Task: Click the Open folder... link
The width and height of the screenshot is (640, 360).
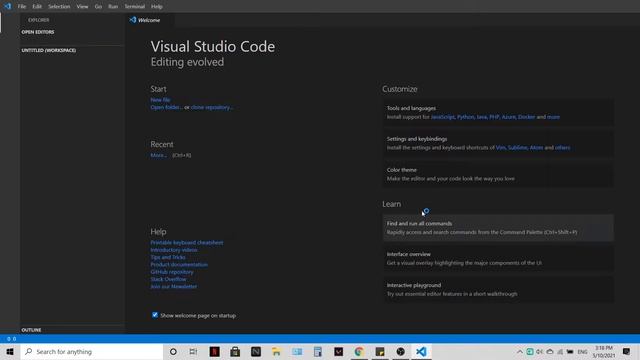Action: 166,107
